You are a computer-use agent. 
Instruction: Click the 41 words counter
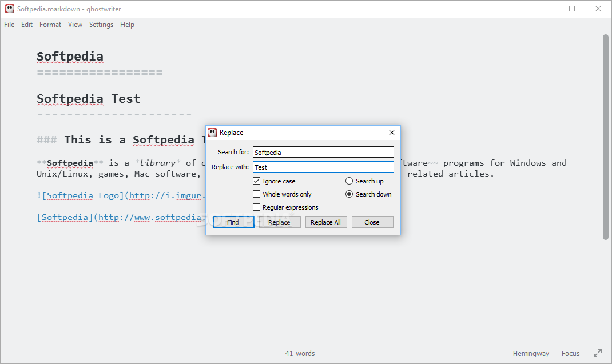(x=300, y=354)
